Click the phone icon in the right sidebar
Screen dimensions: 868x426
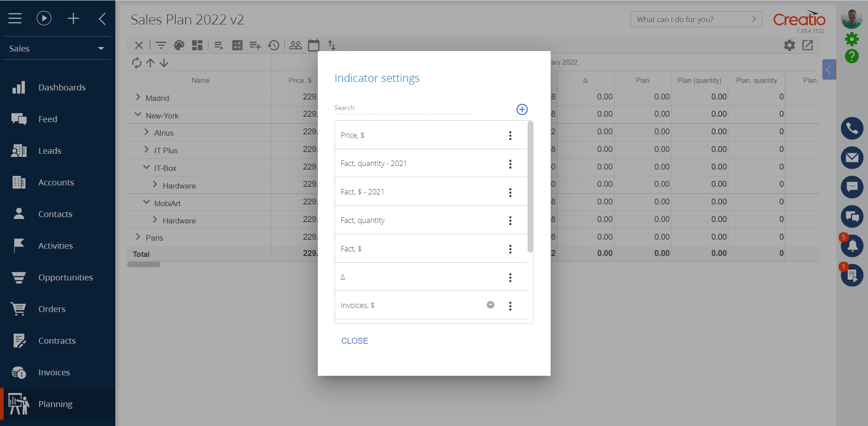[x=853, y=128]
